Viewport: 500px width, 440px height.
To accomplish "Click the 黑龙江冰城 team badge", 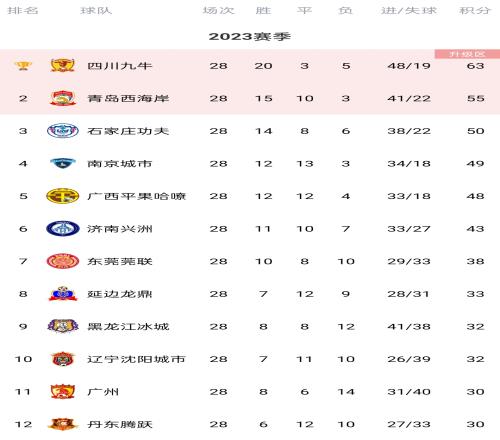I will [x=63, y=326].
